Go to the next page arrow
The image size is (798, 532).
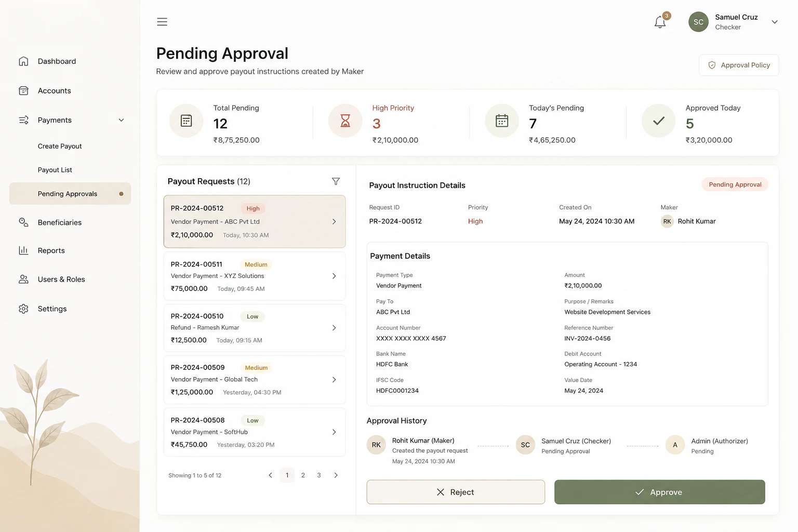click(x=336, y=475)
